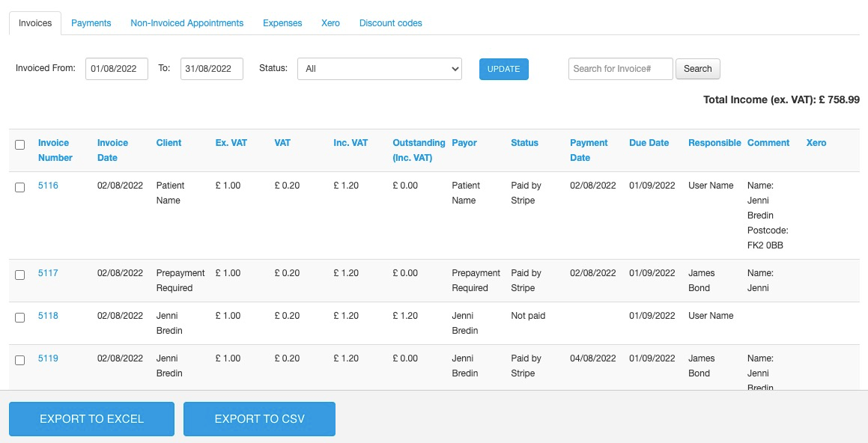Screen dimensions: 868x443
Task: Open the Xero tab
Action: pyautogui.click(x=330, y=23)
